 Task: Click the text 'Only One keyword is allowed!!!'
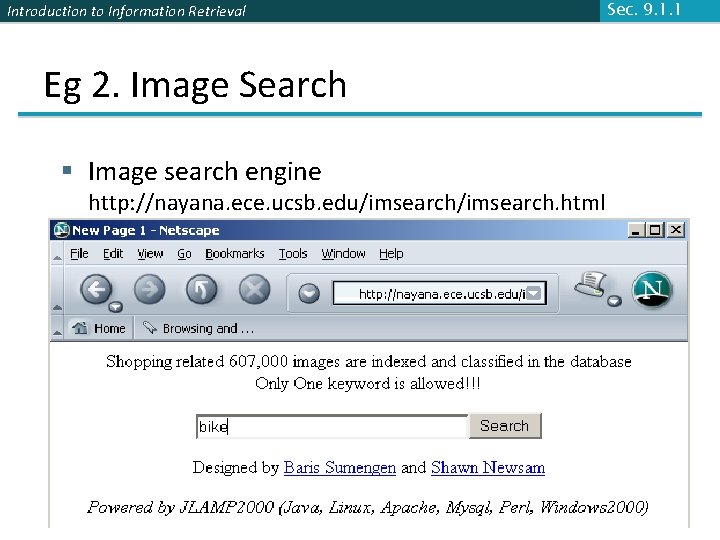pos(368,383)
